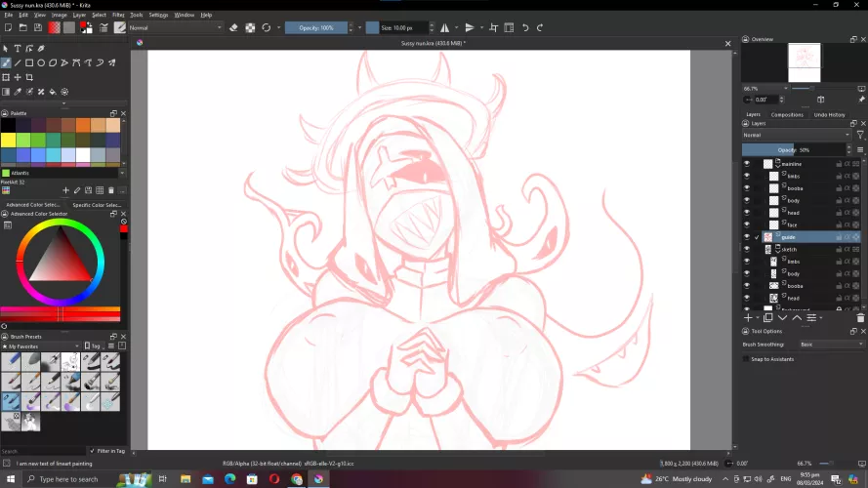
Task: Add a new paint layer with plus button
Action: [748, 317]
